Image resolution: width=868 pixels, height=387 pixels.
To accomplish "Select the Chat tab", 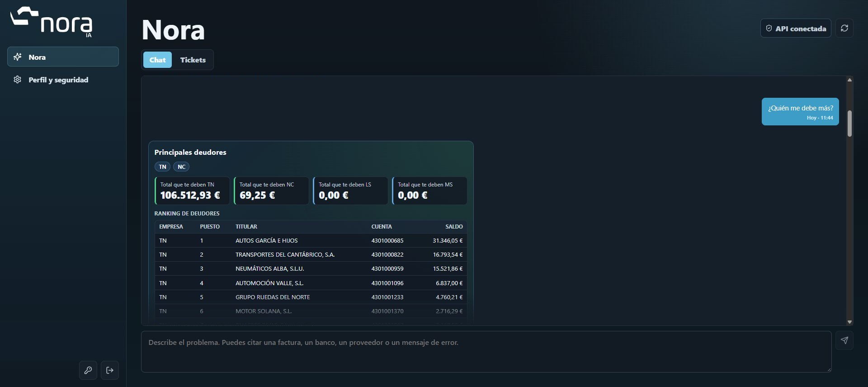I will (x=157, y=60).
